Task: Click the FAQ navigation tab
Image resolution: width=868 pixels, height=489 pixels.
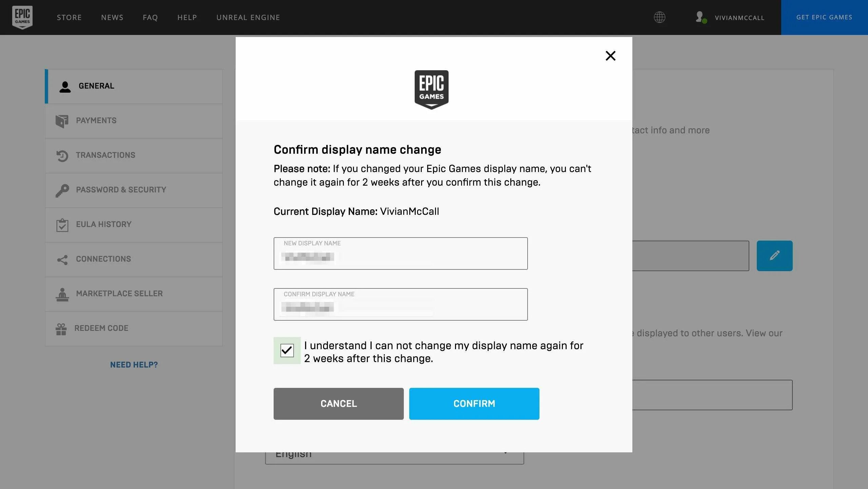Action: point(150,17)
